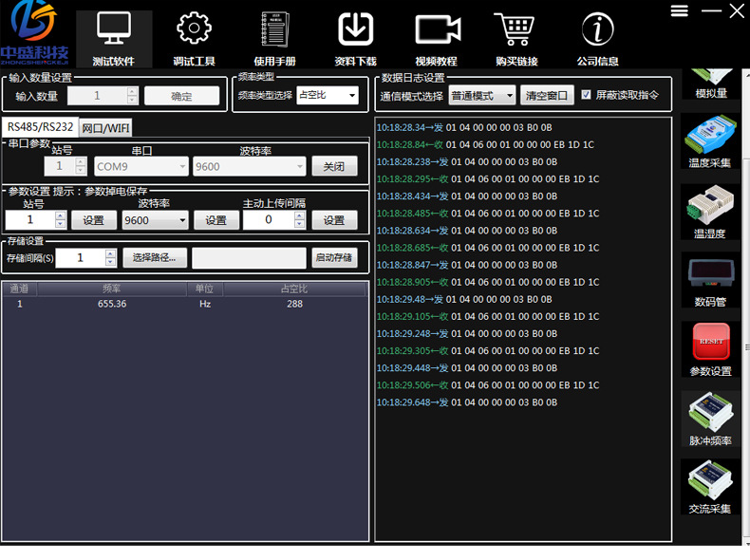Open the serial port 波特率 9600 dropdown
The image size is (750, 560).
[x=249, y=166]
